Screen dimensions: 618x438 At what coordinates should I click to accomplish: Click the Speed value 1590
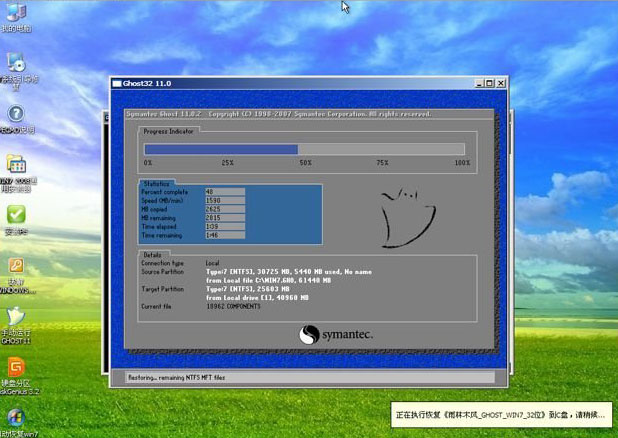tap(225, 201)
